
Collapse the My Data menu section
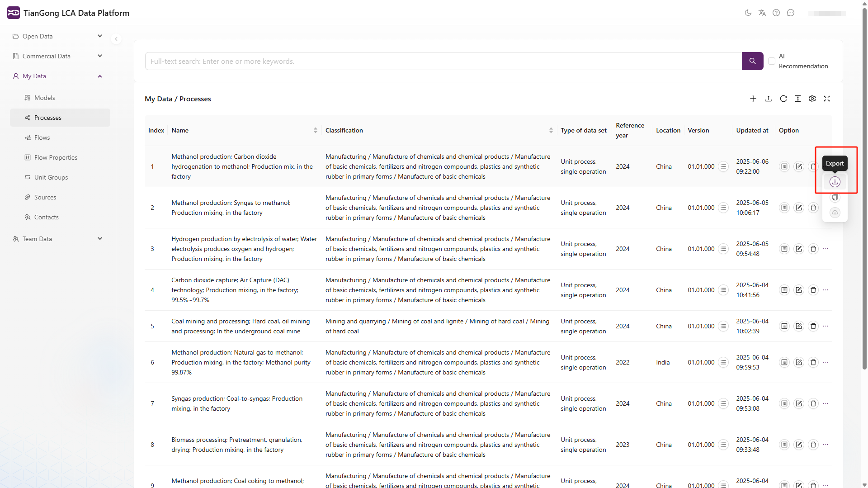(x=57, y=76)
